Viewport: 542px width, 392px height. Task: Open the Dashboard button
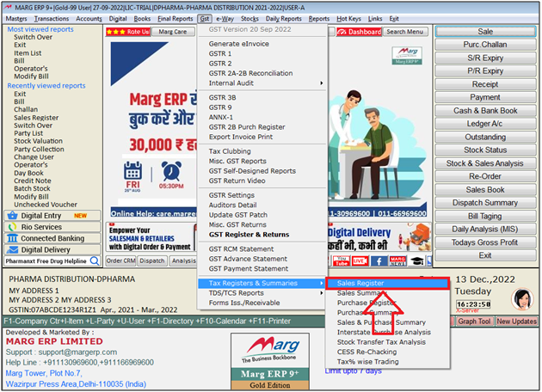(x=359, y=32)
